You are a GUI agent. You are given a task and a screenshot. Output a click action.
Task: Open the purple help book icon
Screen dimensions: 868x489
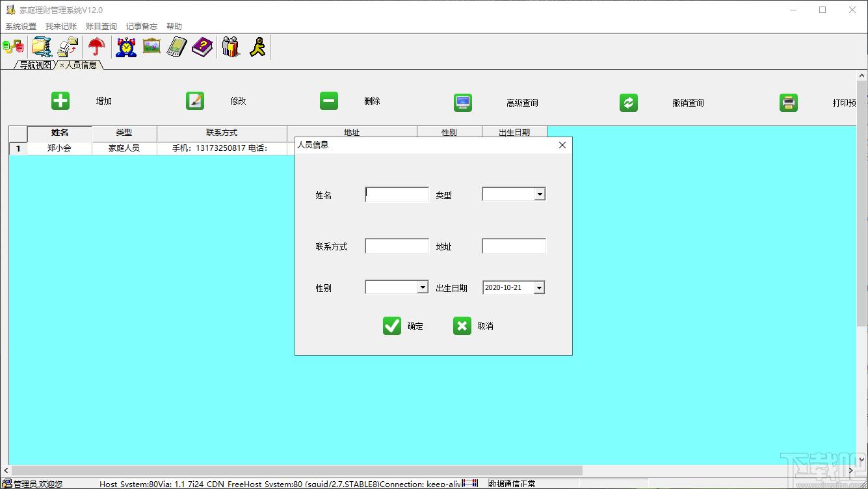point(202,47)
